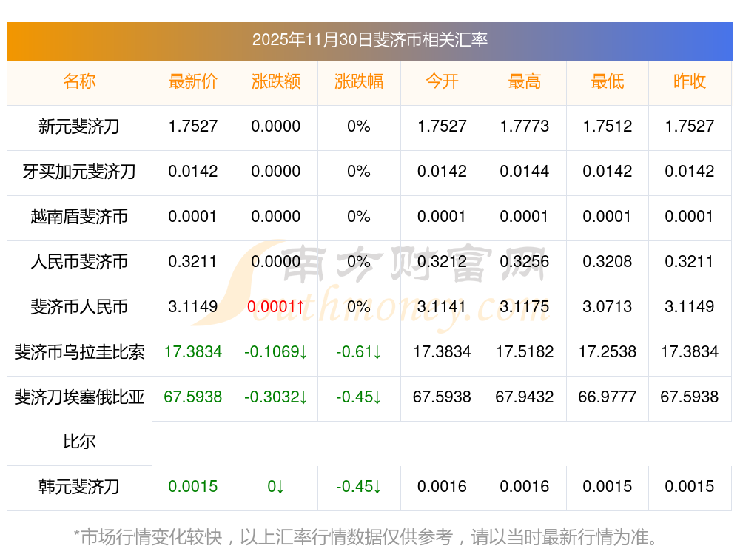Click the disclaimer text about 市场行情变化较快
Screen dimensions: 740x560
pos(367,537)
